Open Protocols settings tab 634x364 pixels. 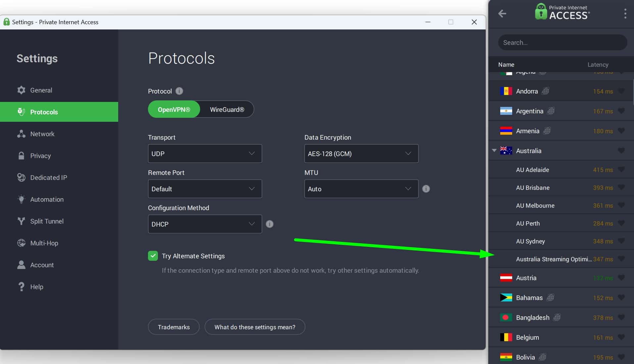click(59, 112)
